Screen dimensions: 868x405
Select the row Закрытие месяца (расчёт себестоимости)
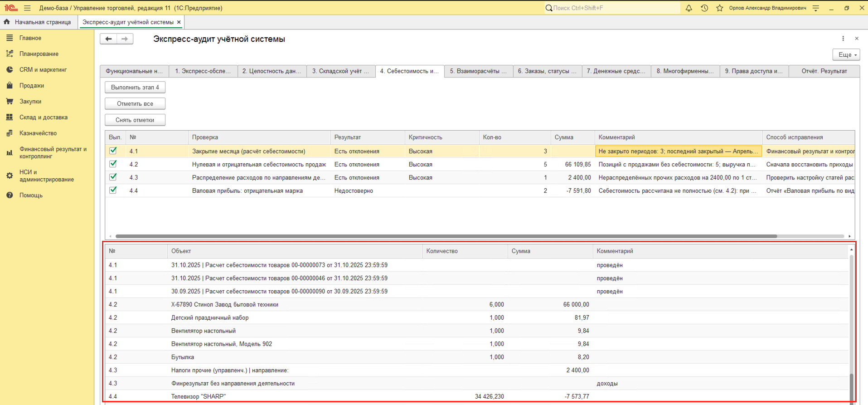point(480,151)
